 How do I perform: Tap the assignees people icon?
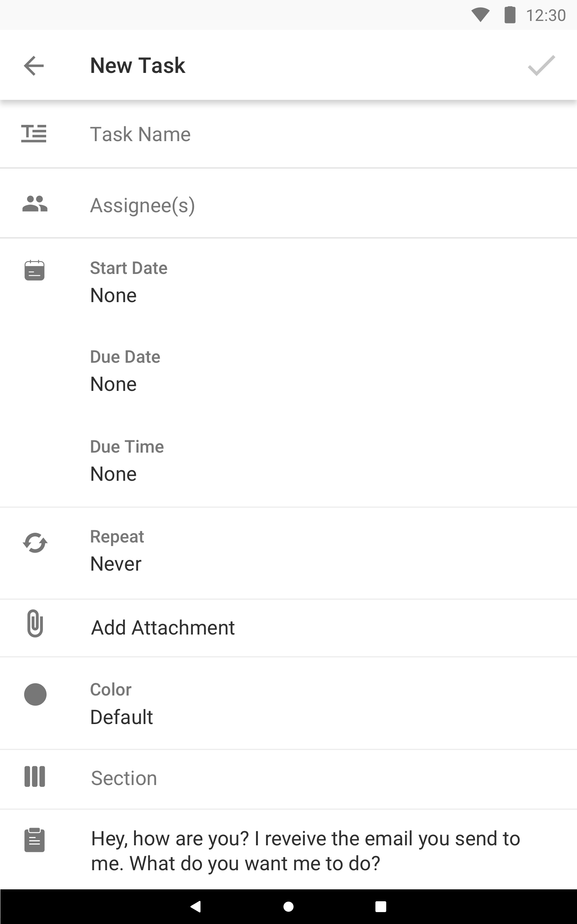(35, 204)
